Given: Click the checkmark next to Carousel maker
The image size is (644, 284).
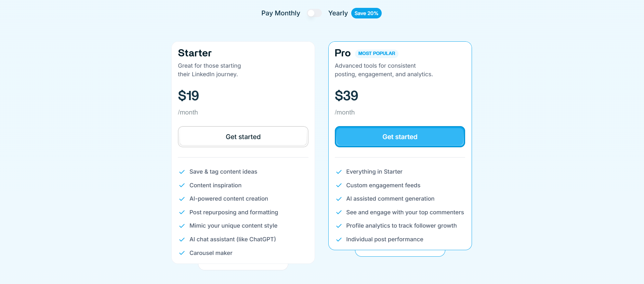Looking at the screenshot, I should tap(182, 253).
